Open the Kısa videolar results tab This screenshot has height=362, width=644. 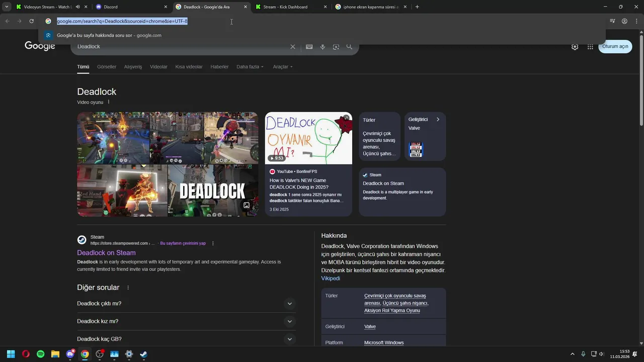[189, 67]
